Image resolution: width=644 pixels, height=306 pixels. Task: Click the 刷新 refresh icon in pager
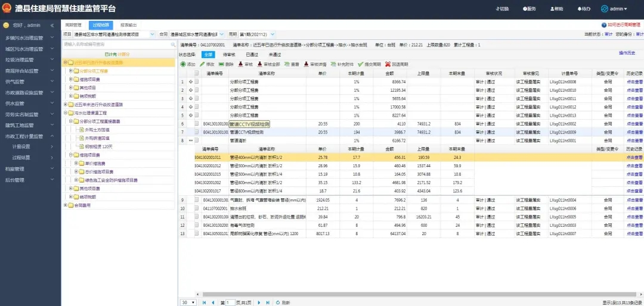pyautogui.click(x=277, y=302)
